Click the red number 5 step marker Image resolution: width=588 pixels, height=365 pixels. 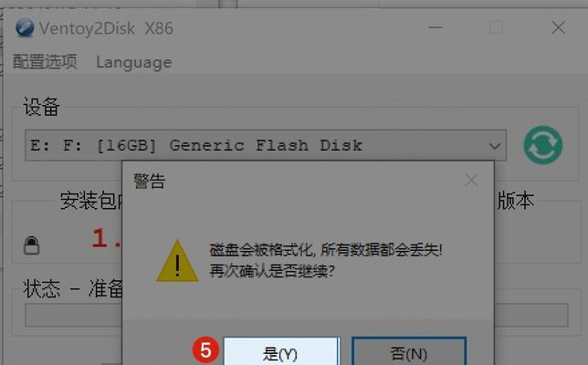[205, 350]
